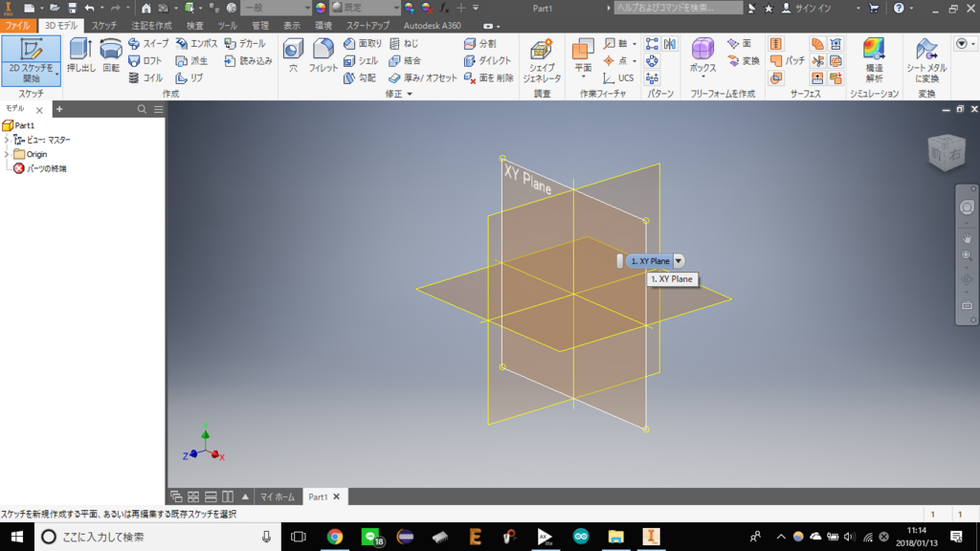
Task: Select the UCS tool
Action: 619,78
